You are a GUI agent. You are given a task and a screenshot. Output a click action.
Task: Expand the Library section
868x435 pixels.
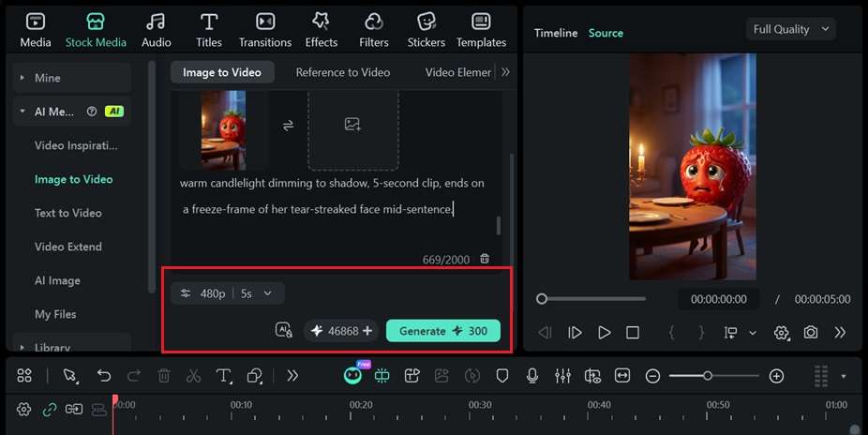(x=22, y=348)
